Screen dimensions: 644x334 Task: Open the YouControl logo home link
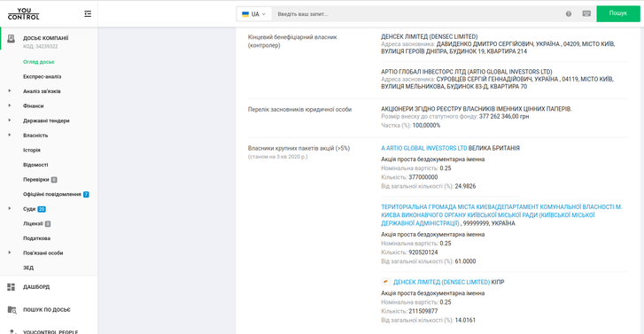(x=24, y=14)
